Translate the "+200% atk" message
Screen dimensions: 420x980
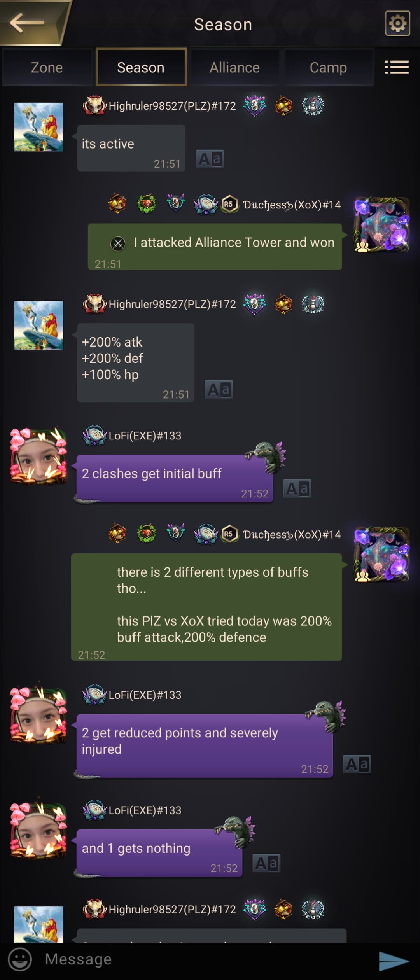click(219, 390)
